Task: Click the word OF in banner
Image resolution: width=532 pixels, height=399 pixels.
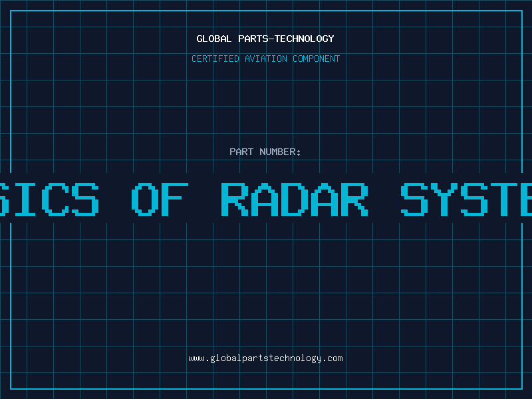Action: coord(160,199)
